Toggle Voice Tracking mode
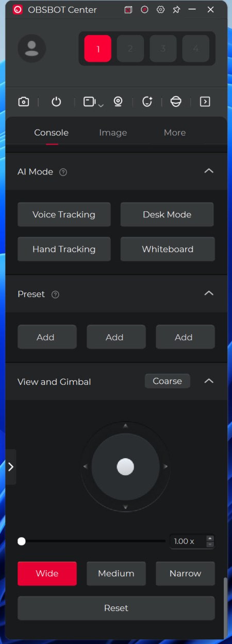This screenshot has height=644, width=232. (64, 214)
